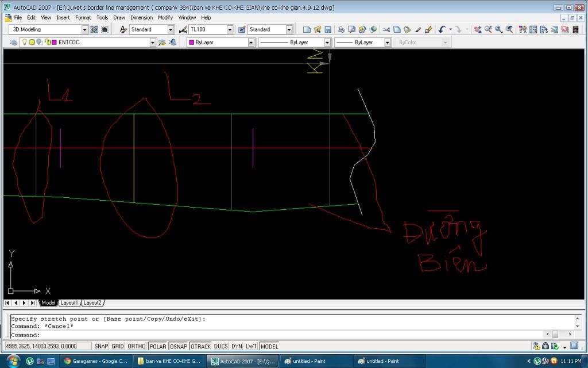Open the Standard text style dropdown
Image resolution: width=588 pixels, height=368 pixels.
(171, 29)
